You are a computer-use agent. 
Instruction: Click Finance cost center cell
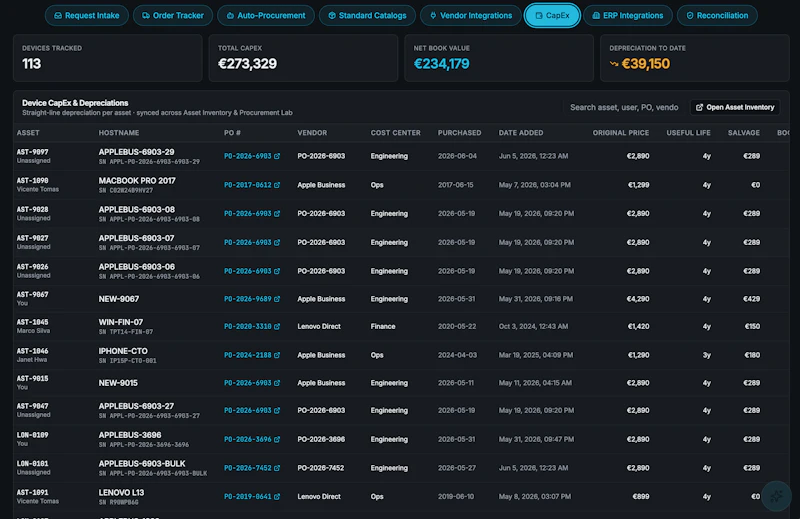pos(383,327)
